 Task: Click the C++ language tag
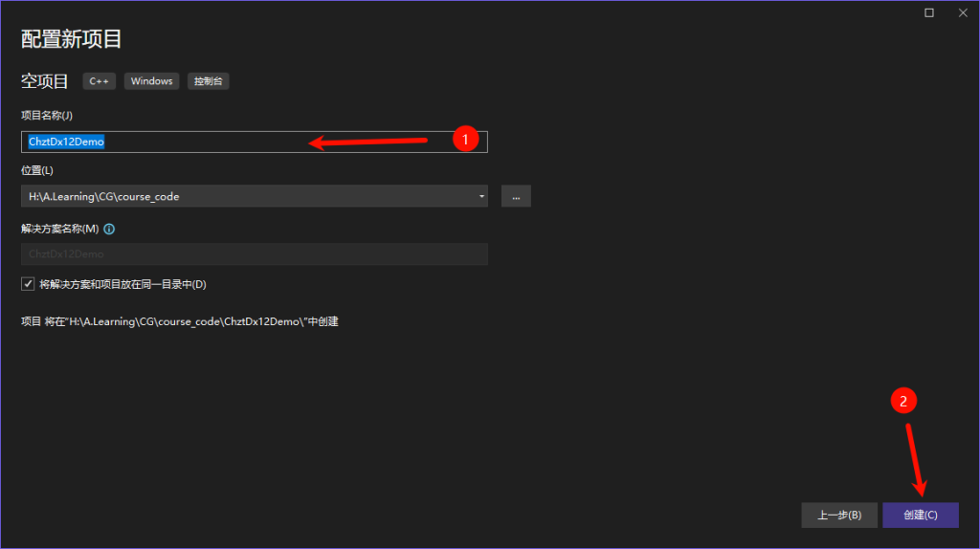pyautogui.click(x=100, y=81)
